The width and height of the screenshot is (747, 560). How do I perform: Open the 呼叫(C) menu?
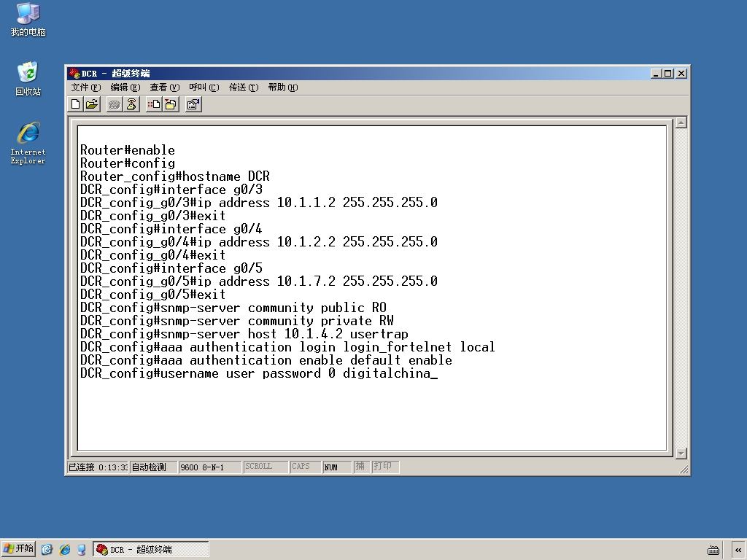point(204,87)
